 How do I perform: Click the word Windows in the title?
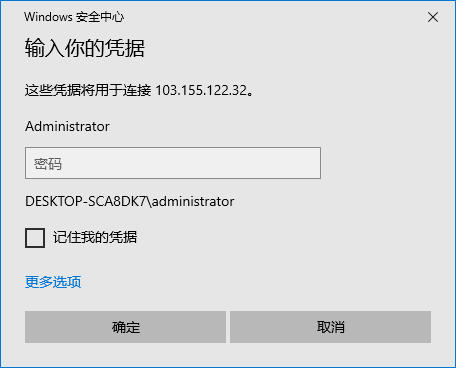(48, 17)
